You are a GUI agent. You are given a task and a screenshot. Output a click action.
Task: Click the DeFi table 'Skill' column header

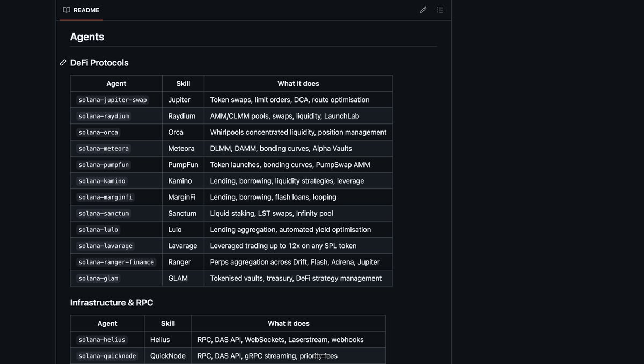pos(183,84)
